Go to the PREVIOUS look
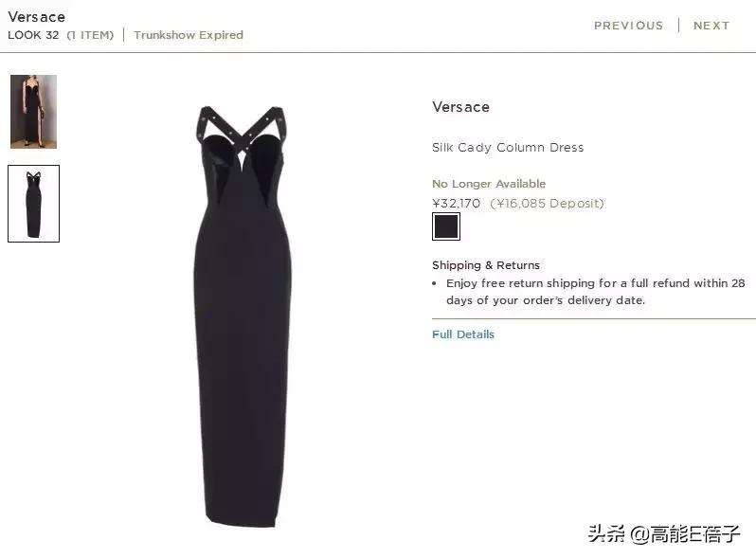 628,26
